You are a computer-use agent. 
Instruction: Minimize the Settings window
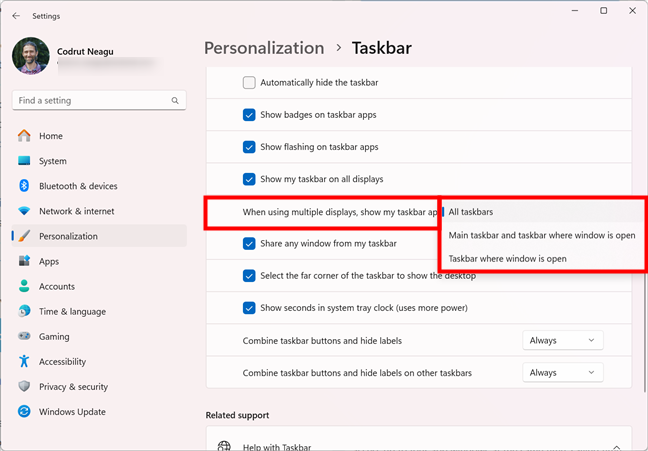tap(575, 11)
